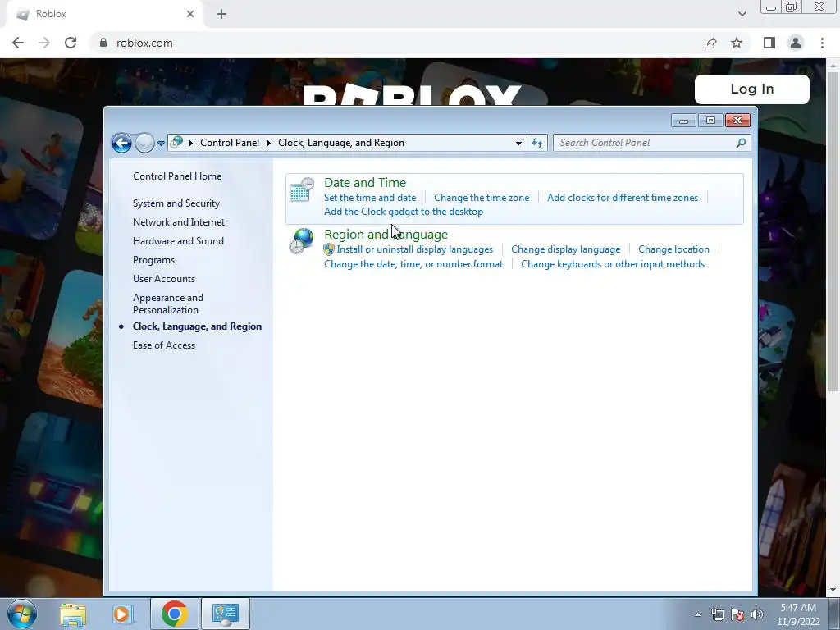Click Chrome back navigation arrow
The image size is (840, 630).
pos(18,43)
